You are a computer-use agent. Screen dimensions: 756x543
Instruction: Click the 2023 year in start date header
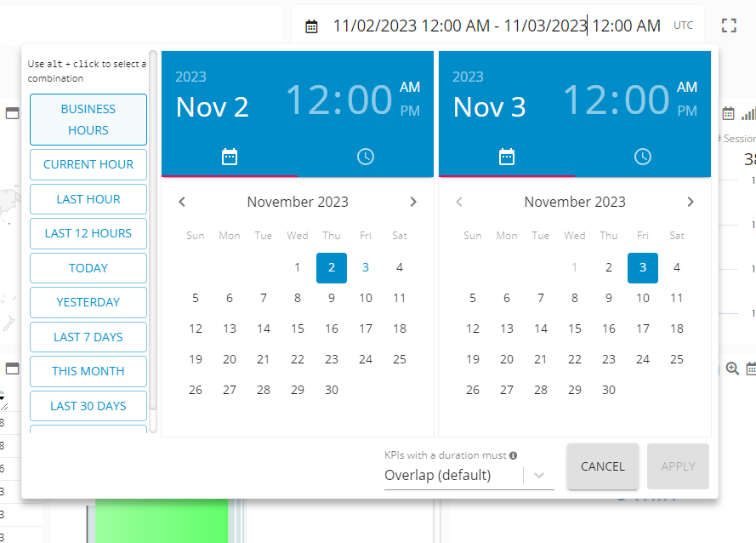tap(190, 77)
